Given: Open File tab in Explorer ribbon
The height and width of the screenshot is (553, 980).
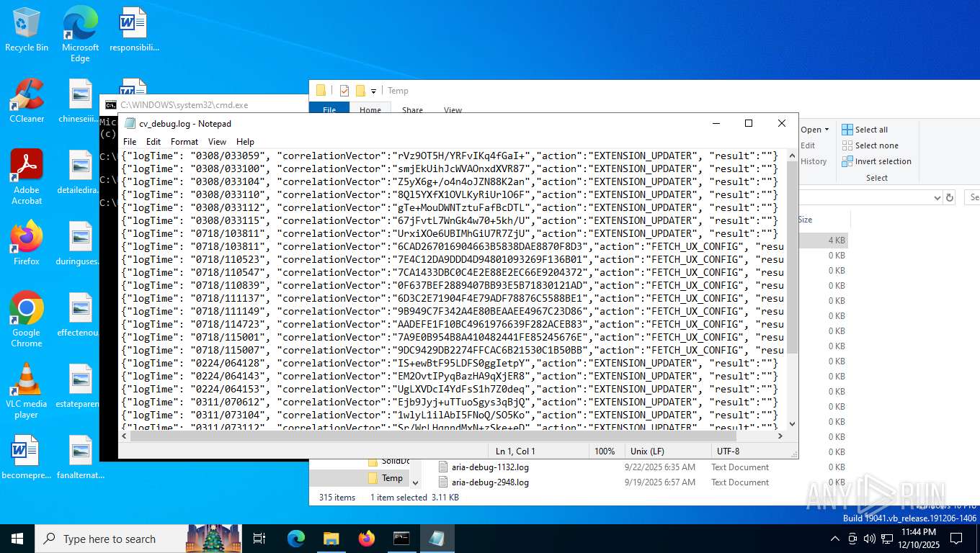Looking at the screenshot, I should pyautogui.click(x=329, y=109).
